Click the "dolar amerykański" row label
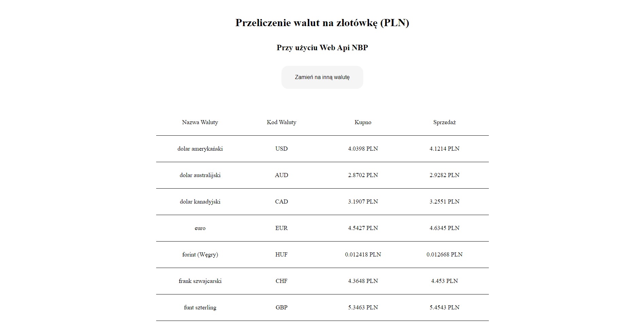 200,148
